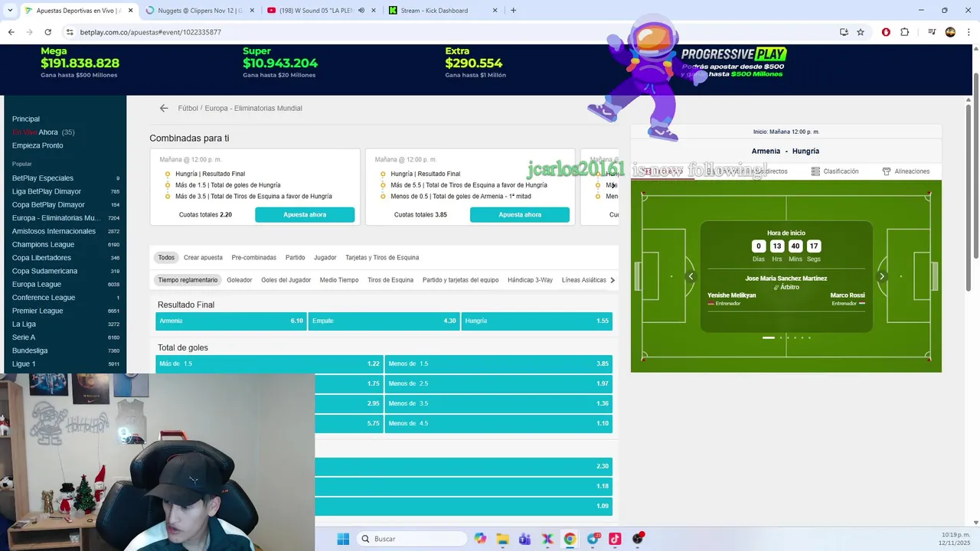Click the Fútbol breadcrumb link

(x=188, y=109)
